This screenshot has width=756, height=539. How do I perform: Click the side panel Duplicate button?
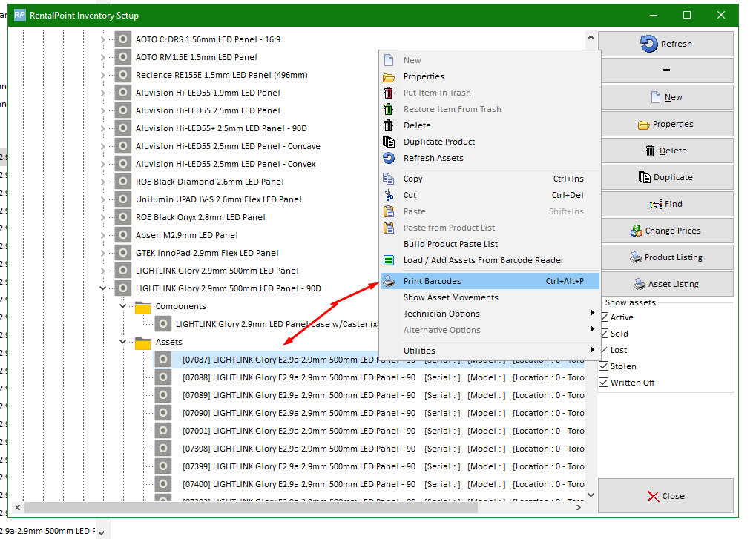pyautogui.click(x=665, y=177)
